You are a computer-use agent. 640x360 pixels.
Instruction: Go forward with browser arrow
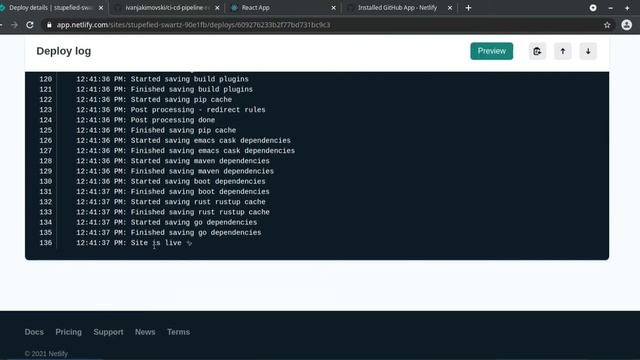point(14,25)
